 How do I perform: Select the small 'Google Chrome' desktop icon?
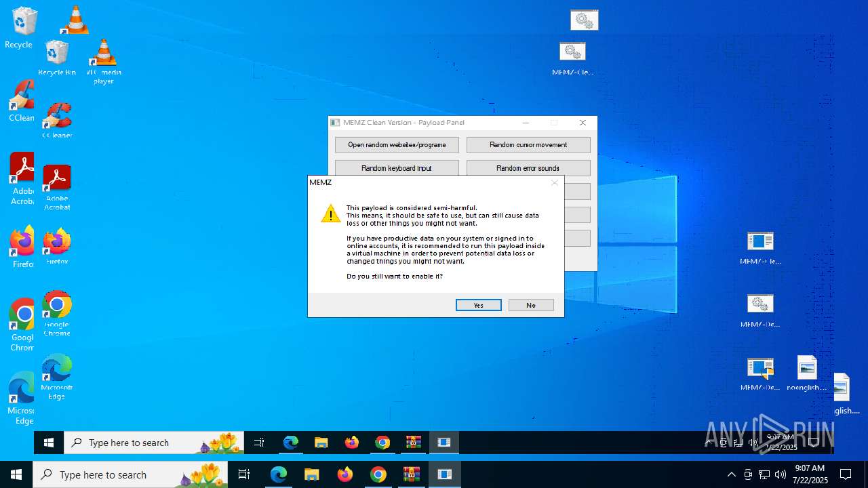tap(57, 313)
